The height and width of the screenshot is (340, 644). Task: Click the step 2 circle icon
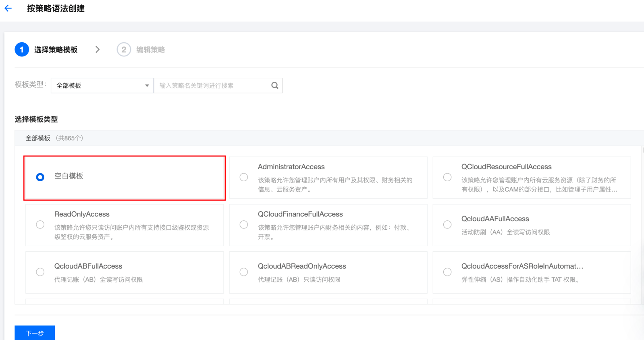[x=124, y=50]
